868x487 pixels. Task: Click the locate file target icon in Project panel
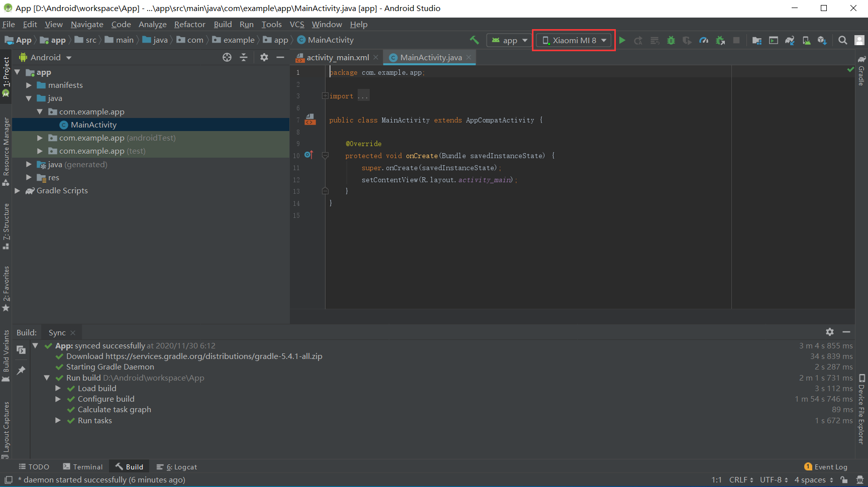pos(227,57)
